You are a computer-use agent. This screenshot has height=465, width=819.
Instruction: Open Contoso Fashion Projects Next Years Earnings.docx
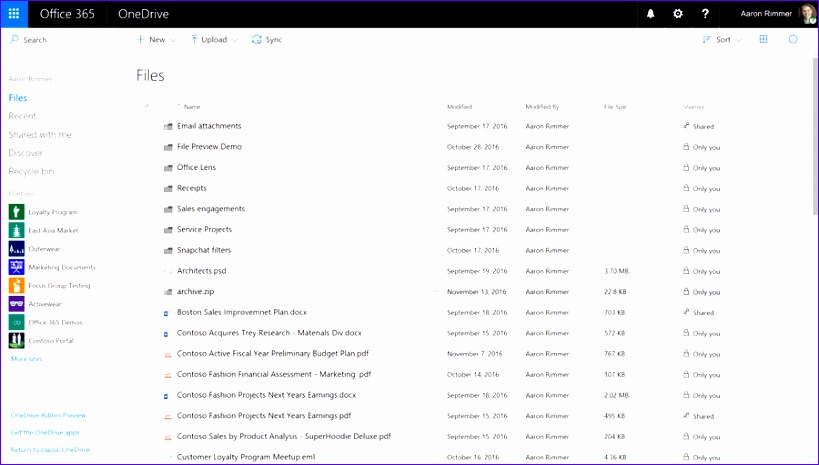point(266,395)
